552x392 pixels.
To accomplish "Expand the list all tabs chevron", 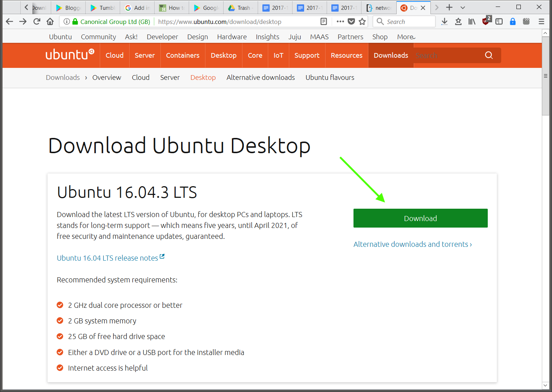I will (x=463, y=8).
